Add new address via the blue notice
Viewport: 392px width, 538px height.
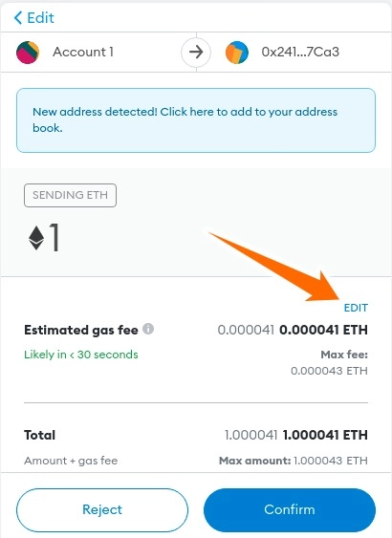coord(196,120)
